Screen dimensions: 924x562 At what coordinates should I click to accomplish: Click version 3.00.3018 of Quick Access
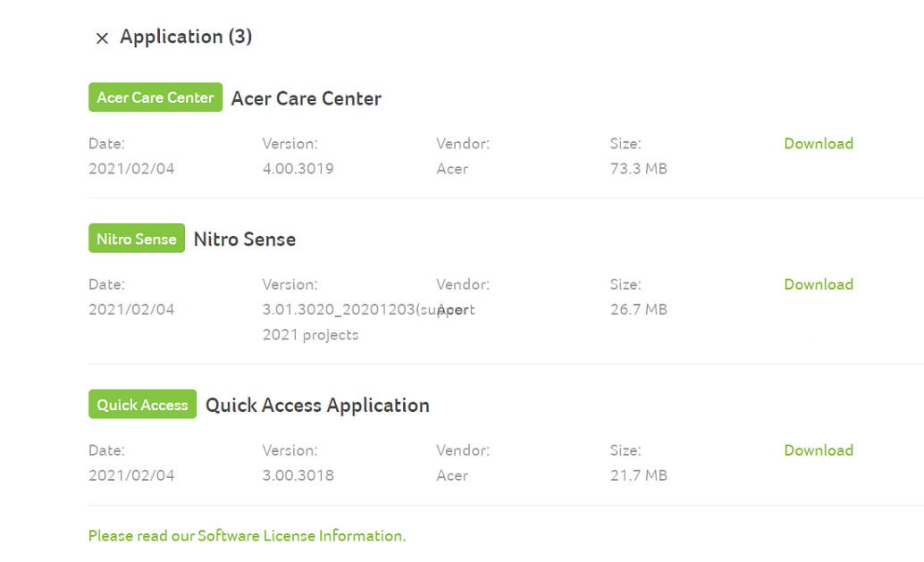[298, 476]
